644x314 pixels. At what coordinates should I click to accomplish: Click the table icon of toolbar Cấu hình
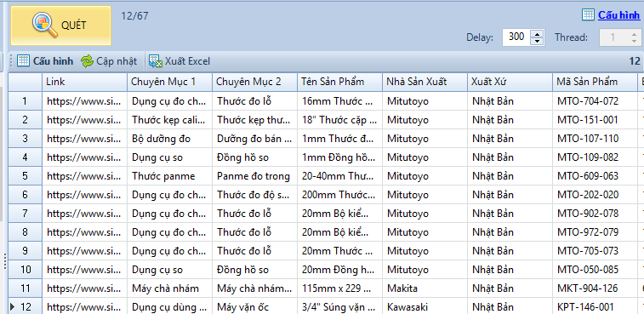pyautogui.click(x=24, y=60)
